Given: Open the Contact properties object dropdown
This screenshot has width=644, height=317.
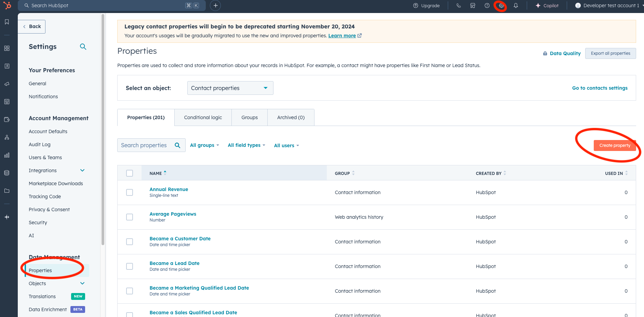Looking at the screenshot, I should coord(230,88).
